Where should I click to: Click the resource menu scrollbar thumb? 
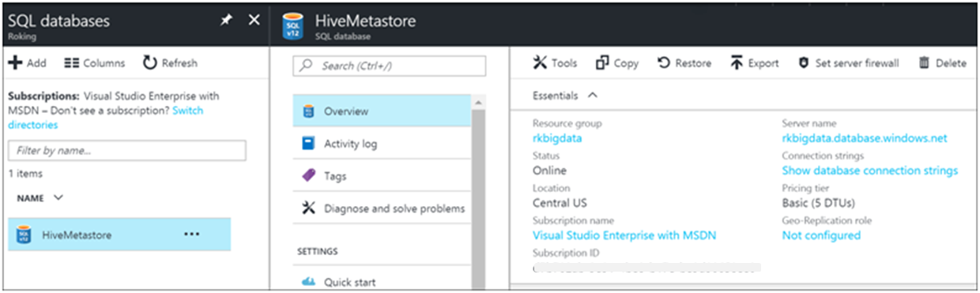pos(478,200)
